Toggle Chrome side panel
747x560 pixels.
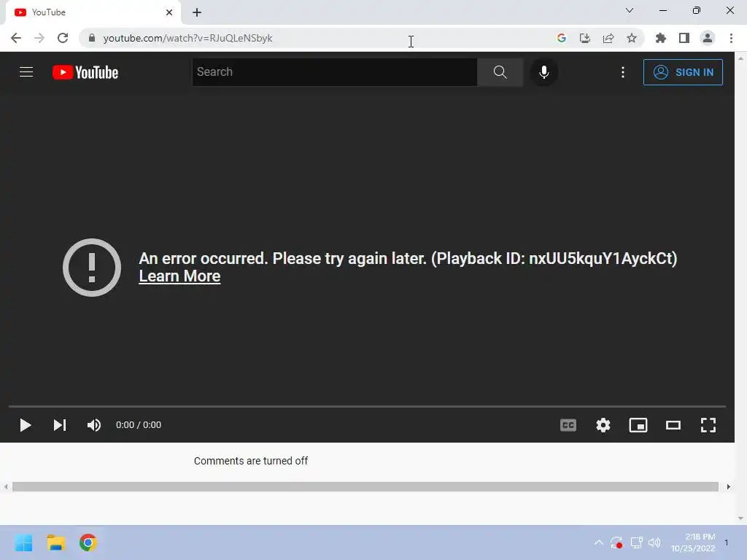[684, 38]
